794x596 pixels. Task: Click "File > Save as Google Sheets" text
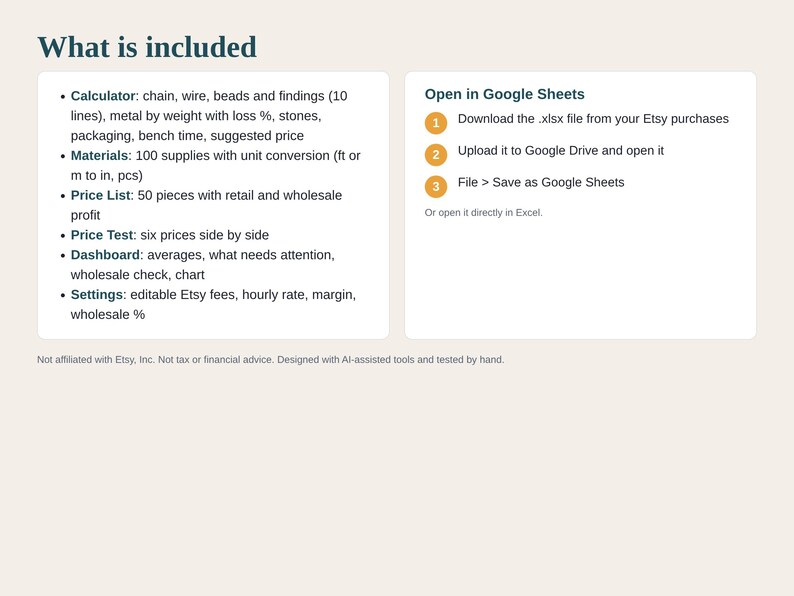(541, 183)
